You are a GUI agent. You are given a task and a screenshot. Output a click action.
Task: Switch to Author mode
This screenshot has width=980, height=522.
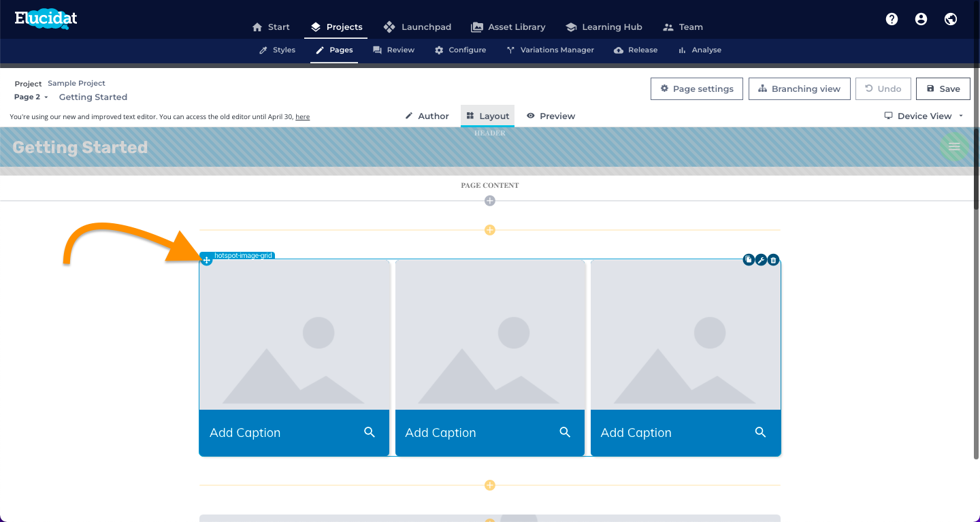pyautogui.click(x=427, y=116)
